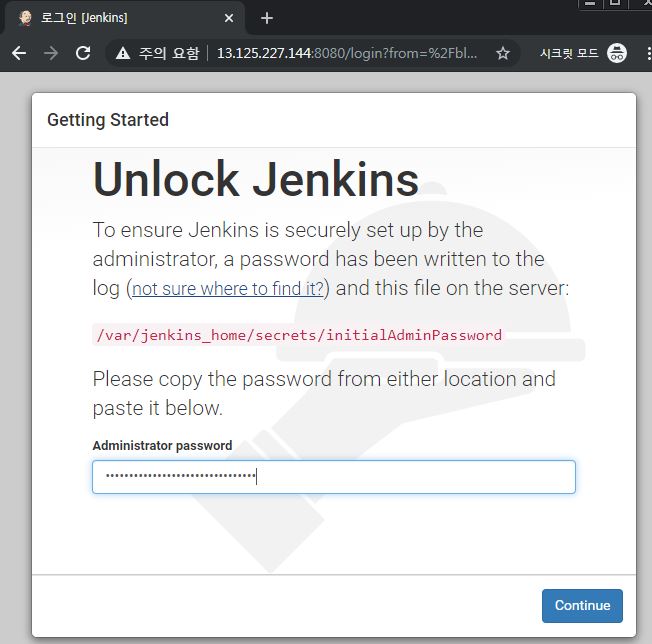The width and height of the screenshot is (652, 644).
Task: Bookmark this page with the star icon
Action: [503, 53]
